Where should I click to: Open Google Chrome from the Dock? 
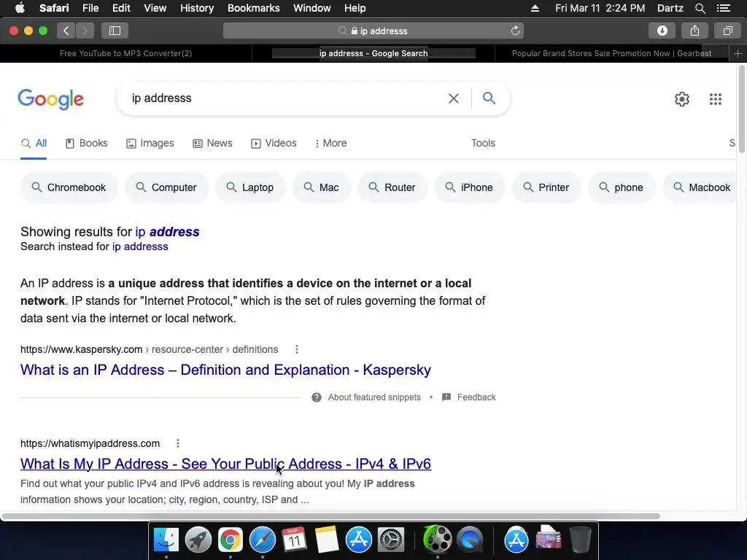click(230, 540)
